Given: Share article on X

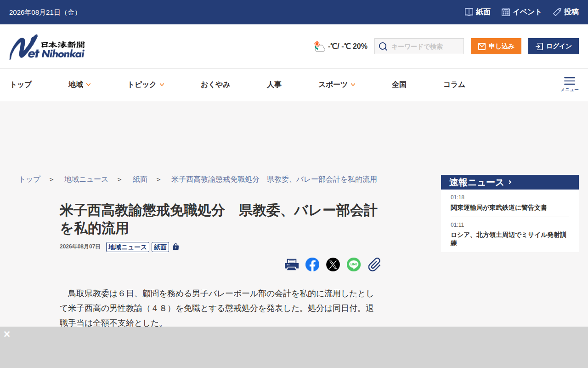Looking at the screenshot, I should tap(333, 264).
